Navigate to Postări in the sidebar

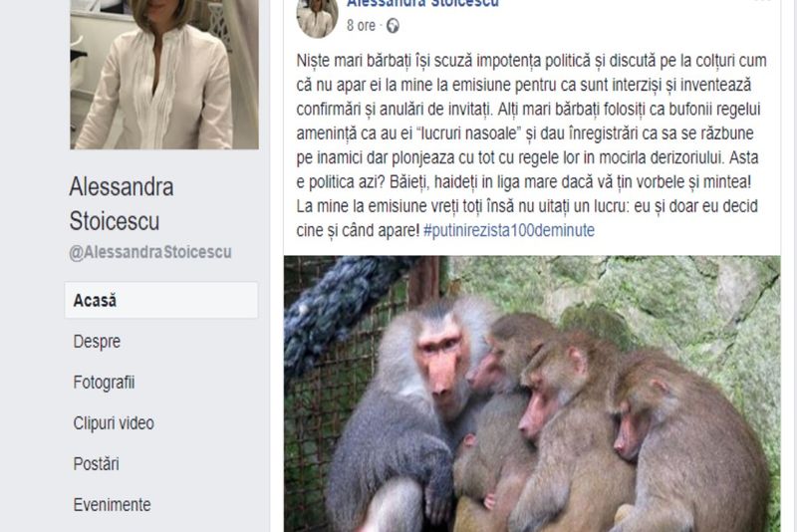pyautogui.click(x=96, y=464)
